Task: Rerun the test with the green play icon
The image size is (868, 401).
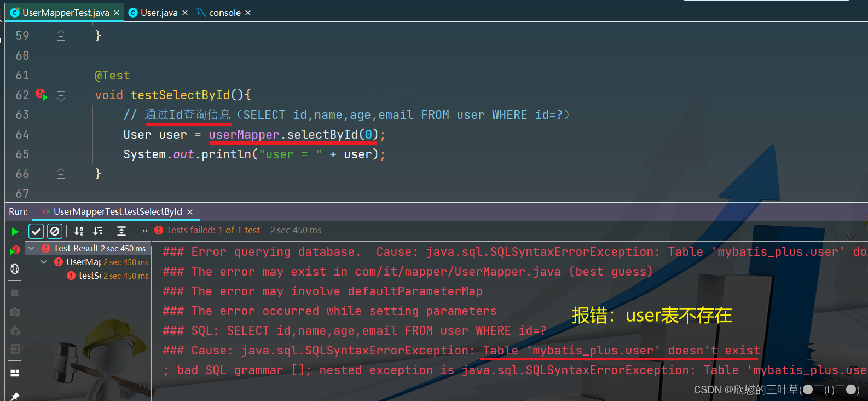Action: (x=15, y=232)
